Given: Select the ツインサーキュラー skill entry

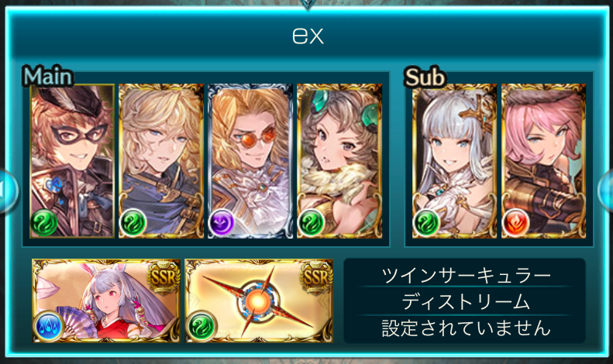Looking at the screenshot, I should [465, 276].
